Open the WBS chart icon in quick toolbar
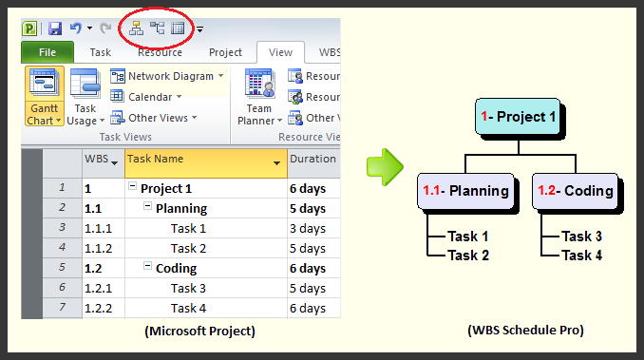644x360 pixels. pos(137,28)
